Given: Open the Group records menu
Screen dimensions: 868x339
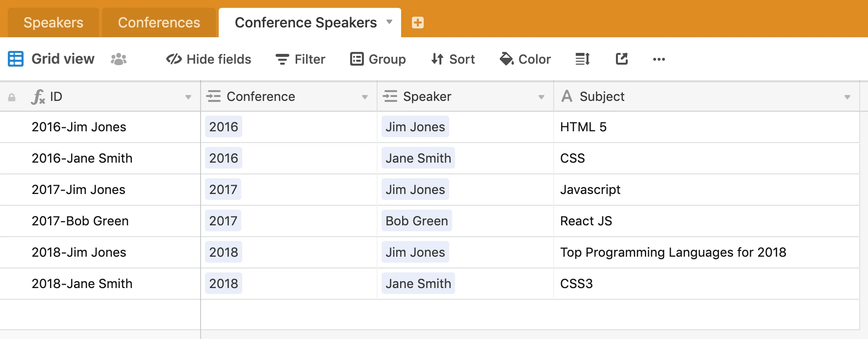Looking at the screenshot, I should (x=378, y=59).
